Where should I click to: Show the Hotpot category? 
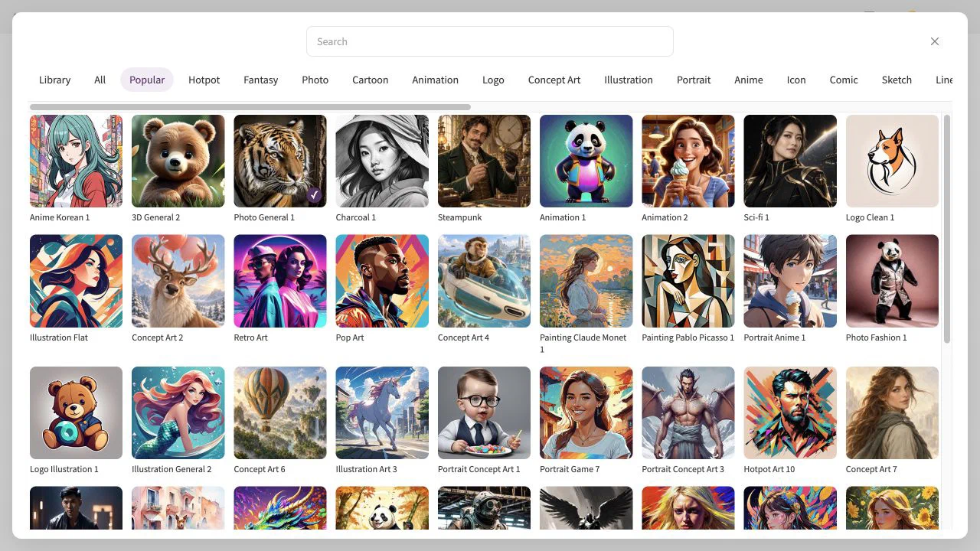204,80
